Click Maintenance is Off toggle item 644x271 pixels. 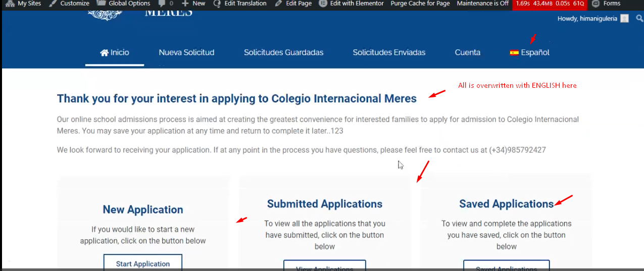point(482,4)
